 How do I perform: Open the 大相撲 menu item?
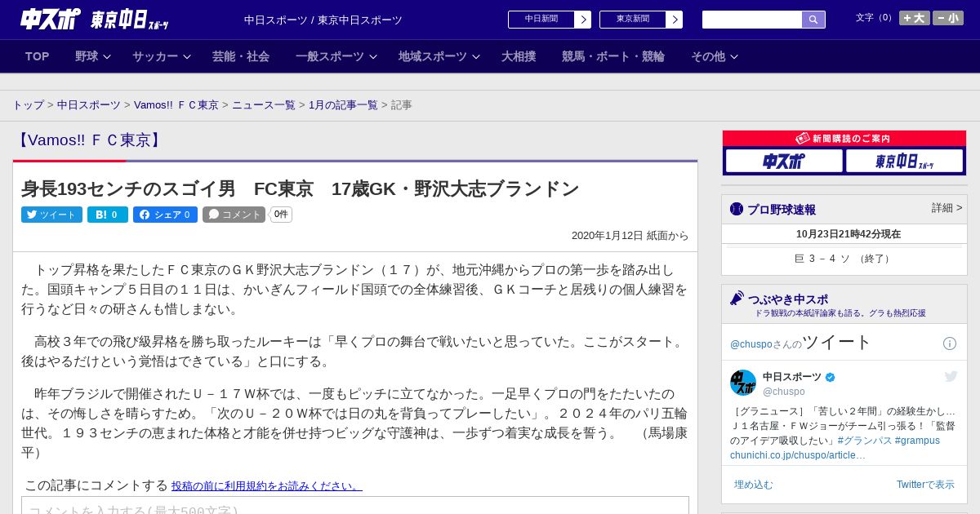click(x=519, y=56)
